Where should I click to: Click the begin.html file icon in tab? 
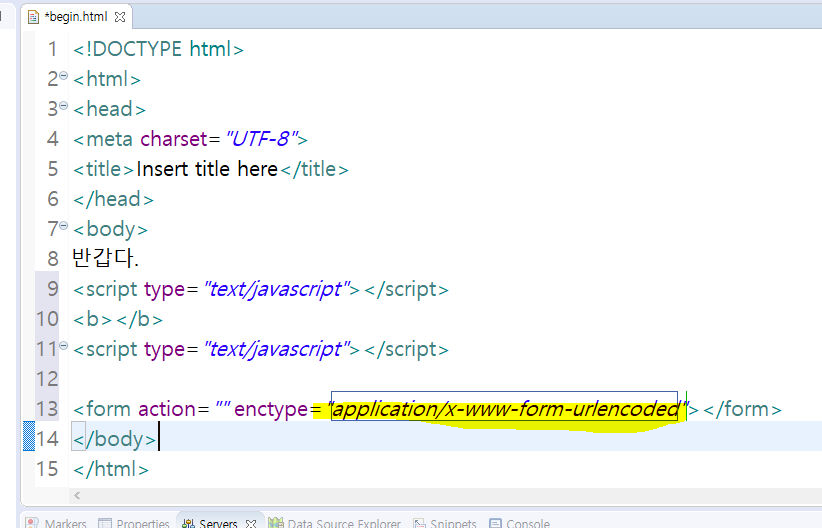tap(34, 17)
